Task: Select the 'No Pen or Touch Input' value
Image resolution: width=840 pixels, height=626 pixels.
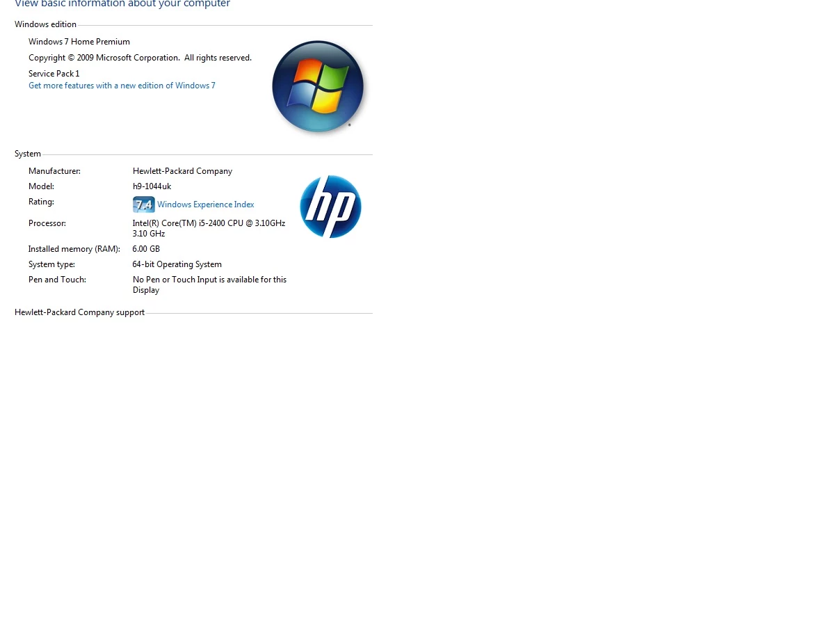Action: point(209,285)
